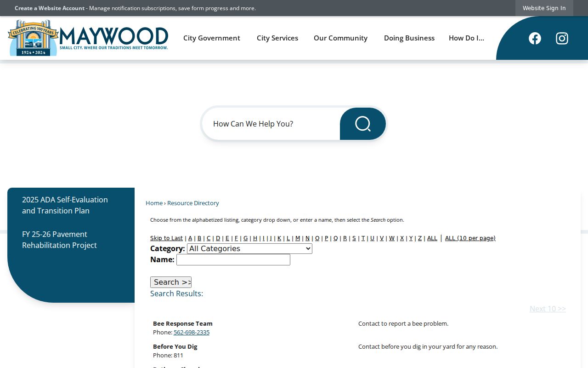The height and width of the screenshot is (368, 588).
Task: Call Bee Response Team number 562-698-2335
Action: (192, 332)
